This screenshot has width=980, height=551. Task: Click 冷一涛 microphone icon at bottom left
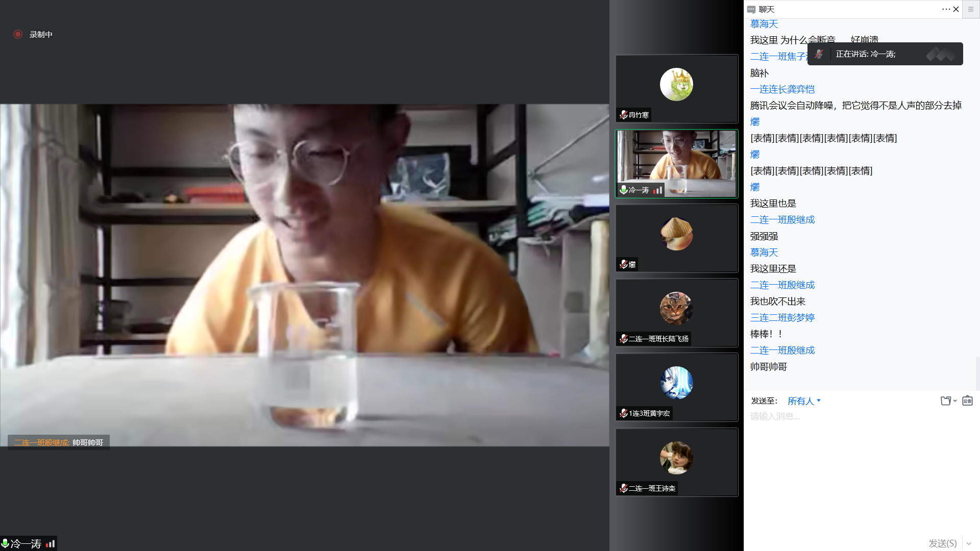(x=5, y=543)
